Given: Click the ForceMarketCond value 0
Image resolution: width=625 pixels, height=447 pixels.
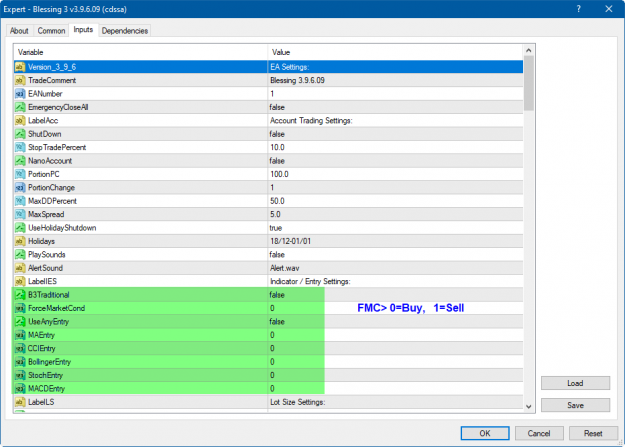Looking at the screenshot, I should pyautogui.click(x=272, y=308).
